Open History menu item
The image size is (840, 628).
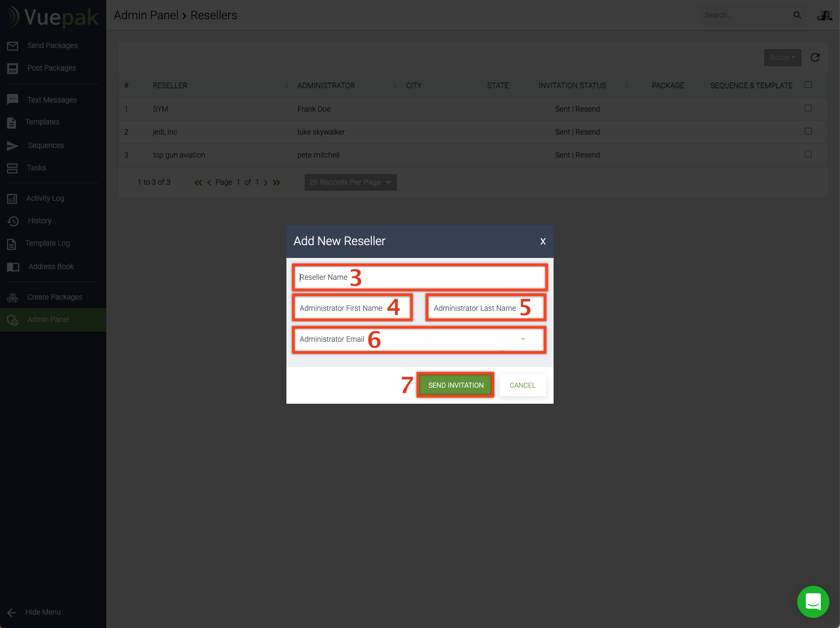point(40,221)
